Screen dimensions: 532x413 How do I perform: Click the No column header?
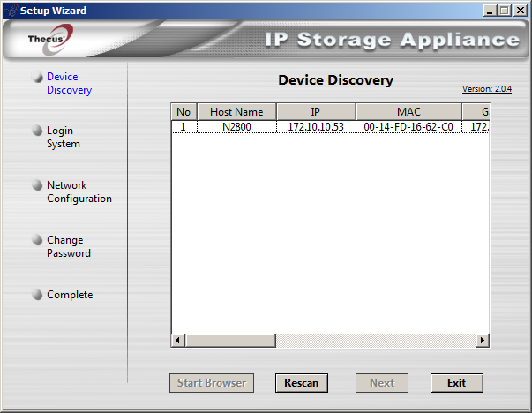[184, 112]
